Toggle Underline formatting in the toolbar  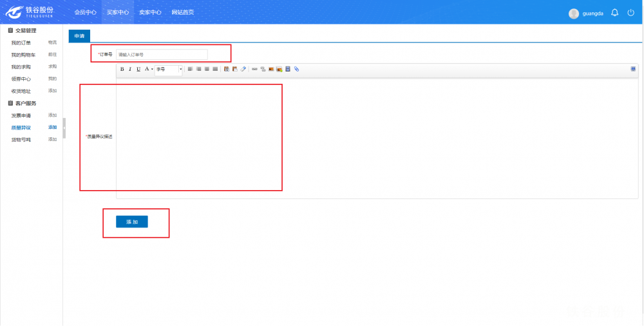pos(138,69)
